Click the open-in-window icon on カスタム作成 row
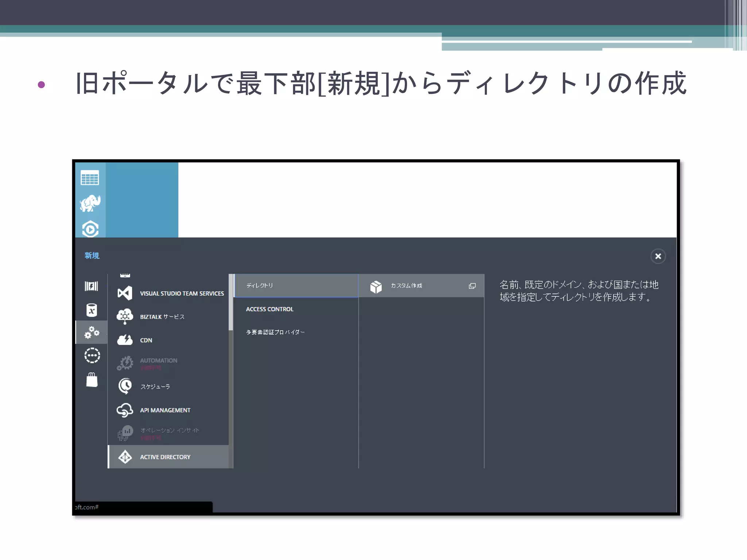Screen dimensions: 747x560 tap(472, 286)
